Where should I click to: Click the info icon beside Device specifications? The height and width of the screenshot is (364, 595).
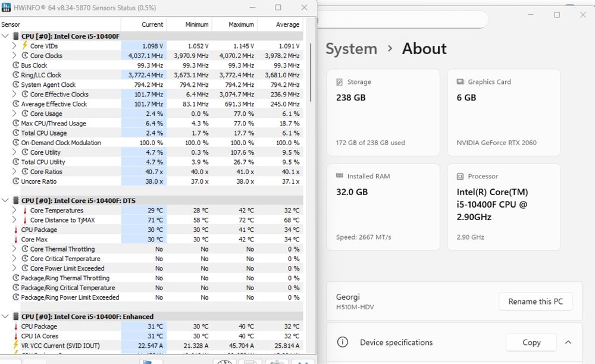click(x=342, y=343)
